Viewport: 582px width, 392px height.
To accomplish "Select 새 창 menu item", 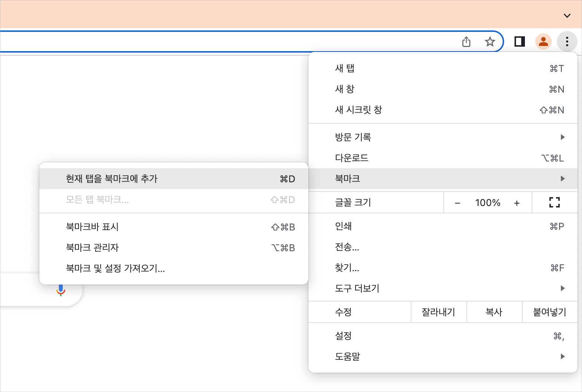I will 443,89.
